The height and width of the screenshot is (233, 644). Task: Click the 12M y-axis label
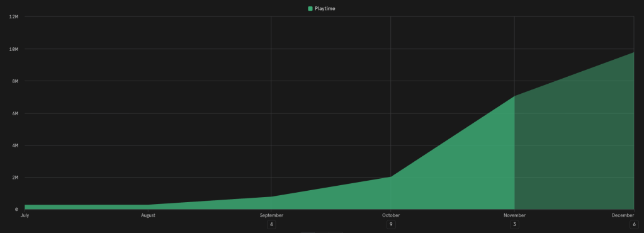14,17
